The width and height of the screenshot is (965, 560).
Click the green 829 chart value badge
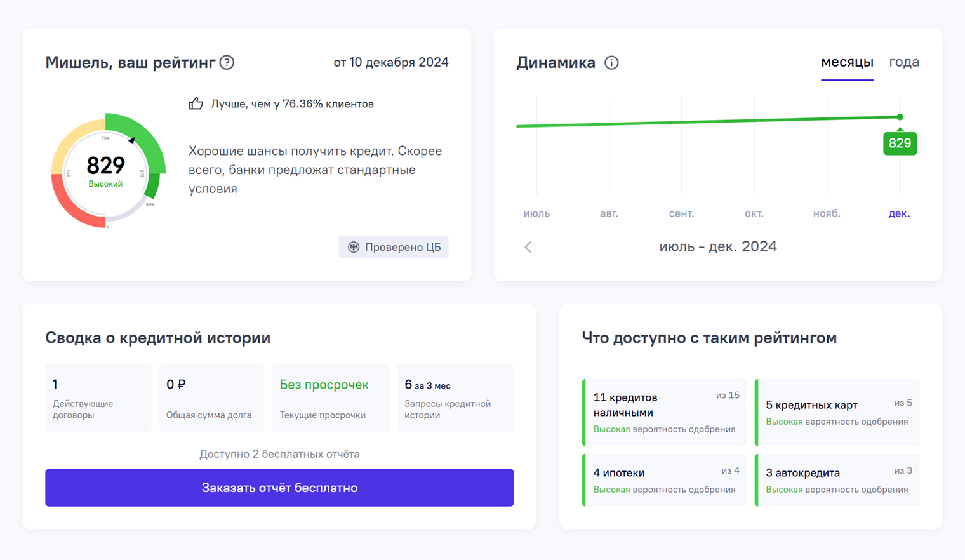[900, 143]
